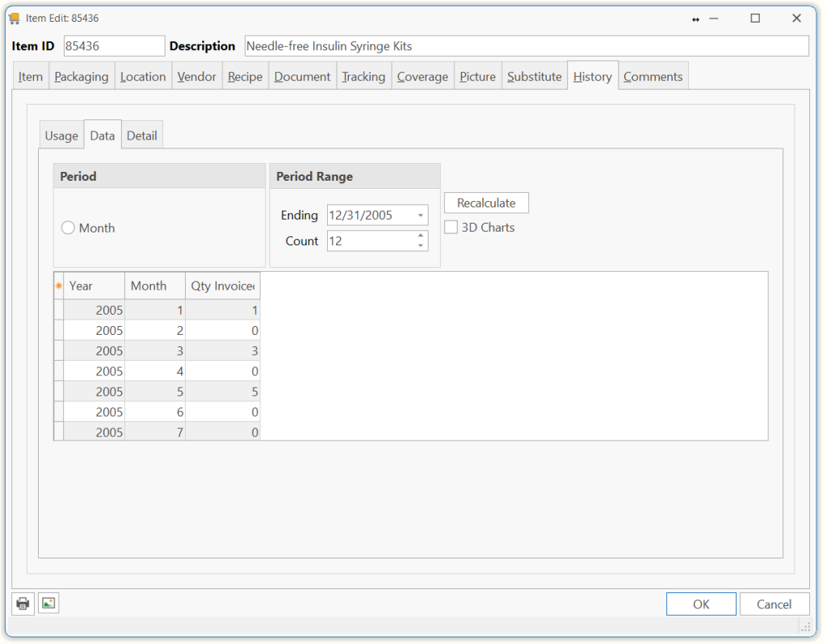Open the Ending date dropdown arrow

click(420, 215)
